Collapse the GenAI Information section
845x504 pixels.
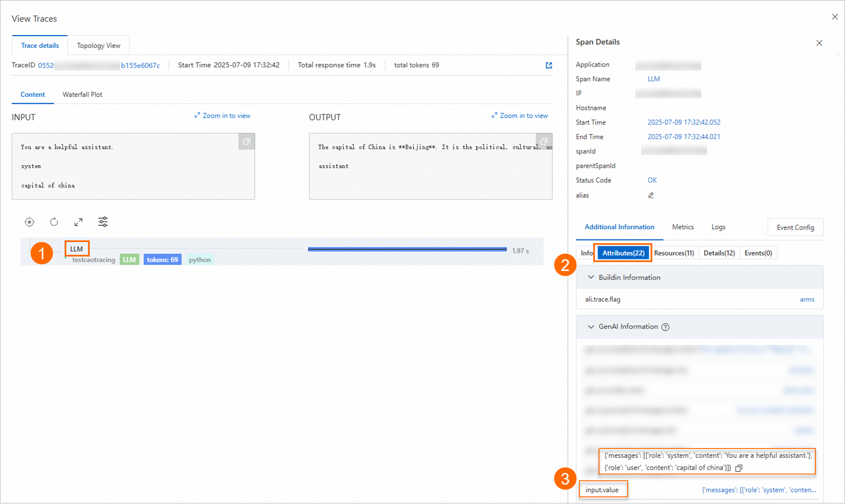(591, 327)
